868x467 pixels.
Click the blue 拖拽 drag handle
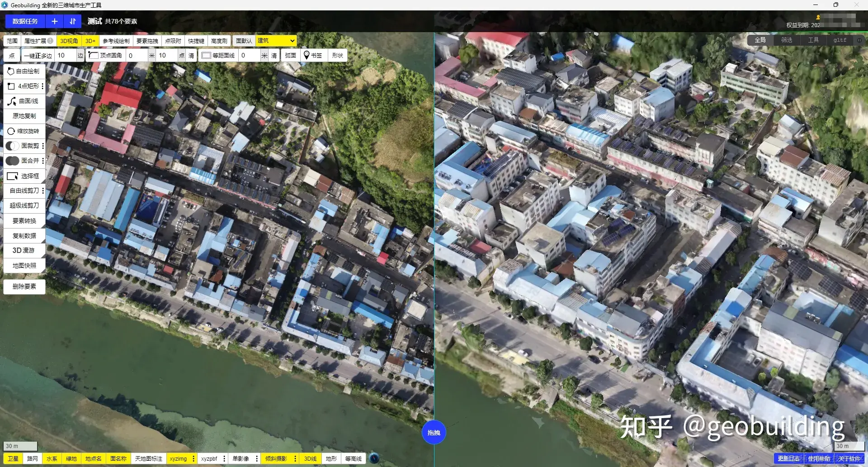coord(434,433)
